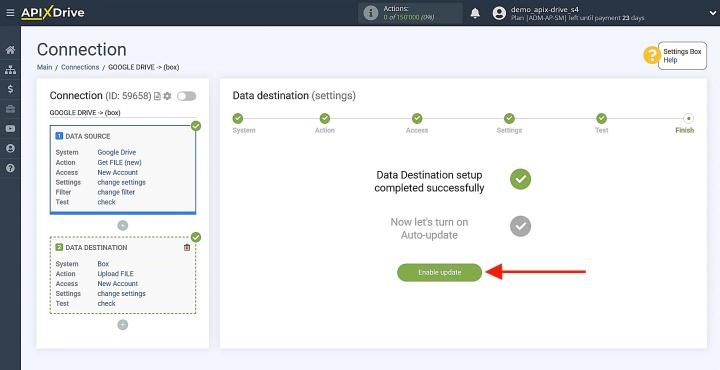Add a block below Data Destination
This screenshot has height=370, width=720.
(123, 325)
